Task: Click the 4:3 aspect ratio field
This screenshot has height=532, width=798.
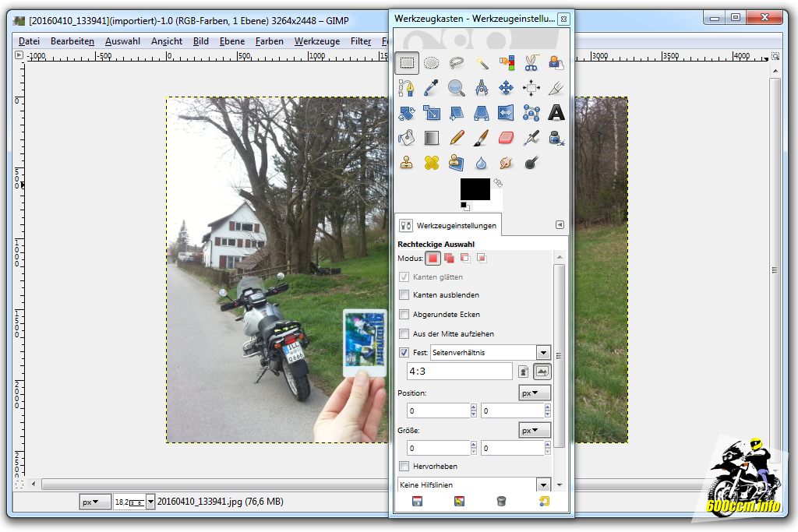Action: click(460, 372)
